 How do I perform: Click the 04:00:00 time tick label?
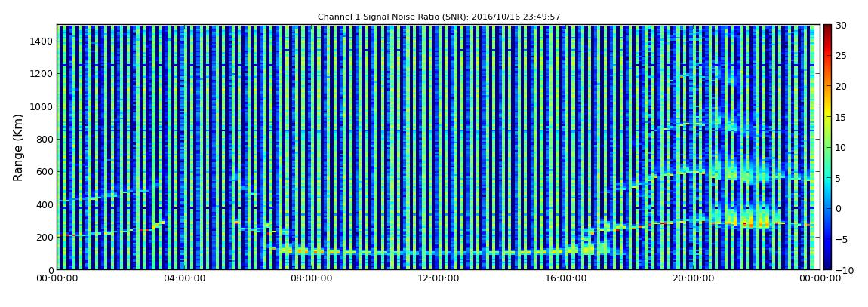click(183, 279)
